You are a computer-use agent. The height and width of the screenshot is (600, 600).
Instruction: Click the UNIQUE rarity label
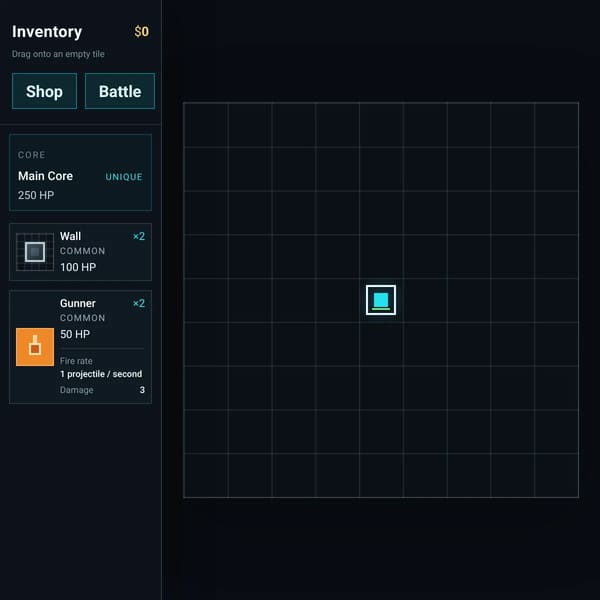tap(124, 177)
